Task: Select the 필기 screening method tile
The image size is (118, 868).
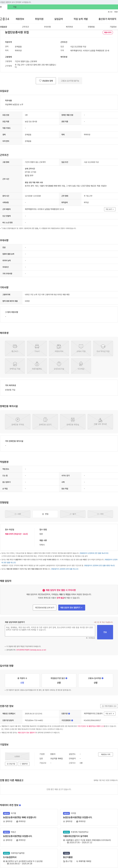Action: click(73, 514)
